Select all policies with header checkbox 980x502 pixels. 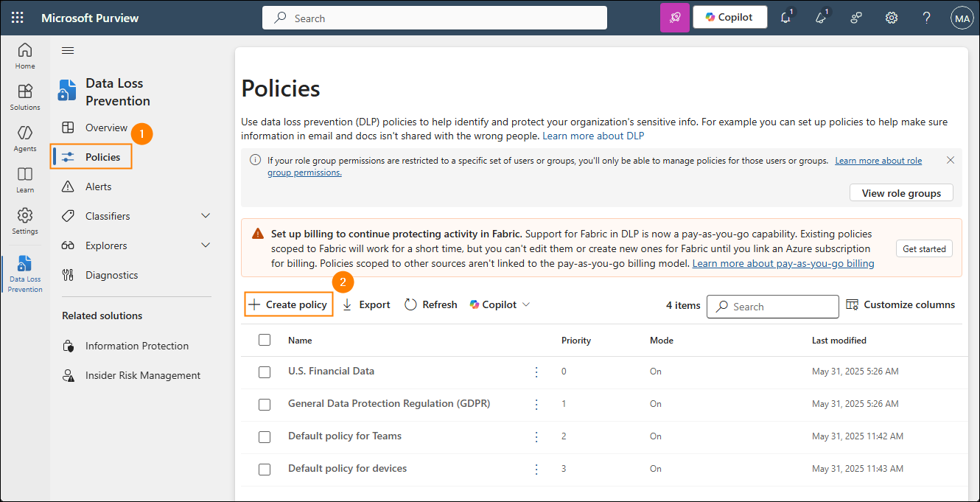click(265, 340)
